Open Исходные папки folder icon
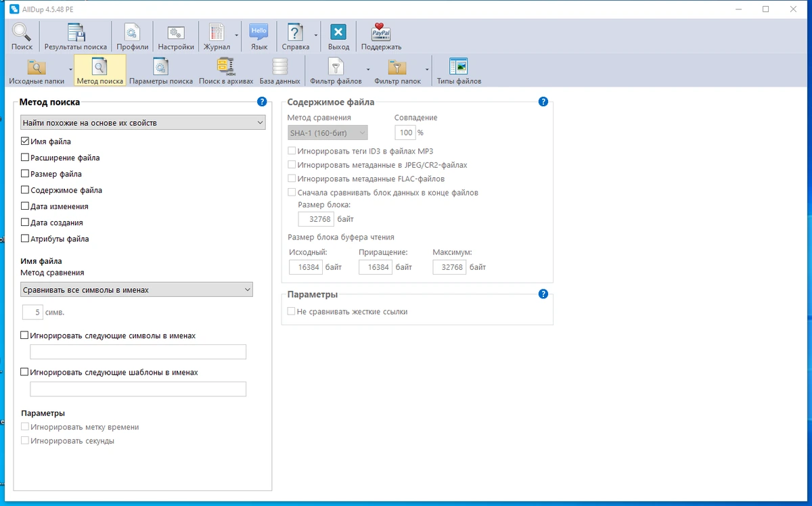Screen dimensions: 812x506 [x=37, y=66]
